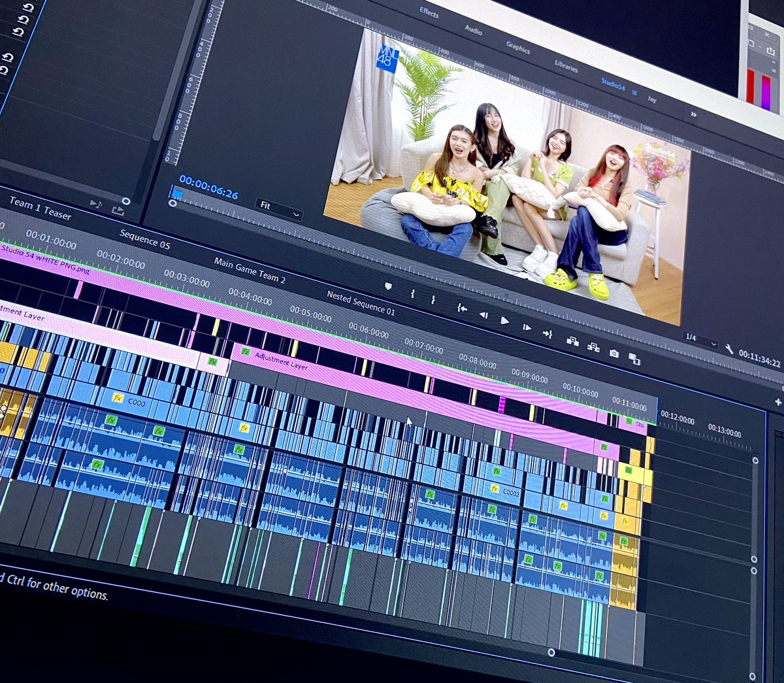Open the Nested Sequence 01 tab
Screen dimensions: 784x683
tap(361, 303)
